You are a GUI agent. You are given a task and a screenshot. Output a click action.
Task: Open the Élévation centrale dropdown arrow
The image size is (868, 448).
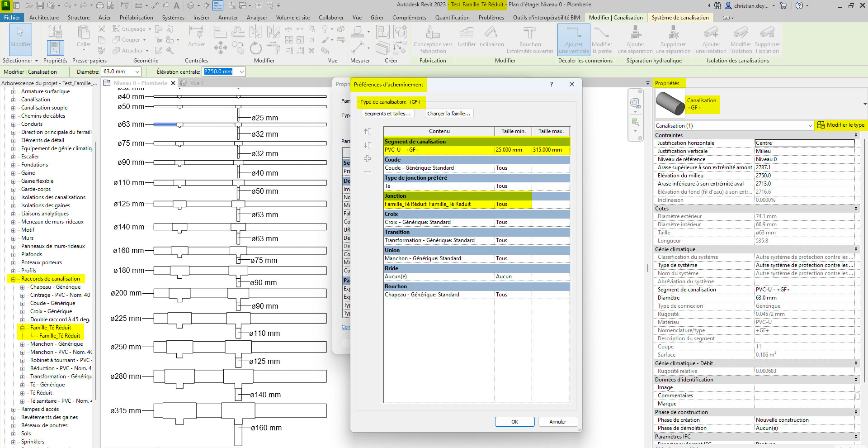click(x=242, y=71)
